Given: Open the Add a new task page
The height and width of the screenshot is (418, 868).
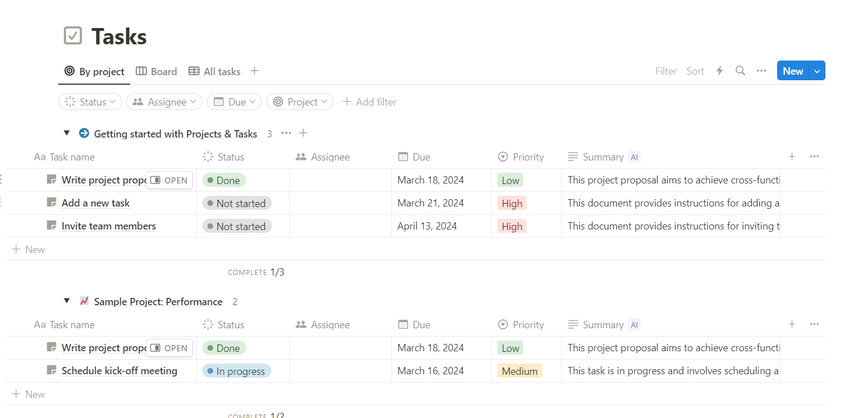Looking at the screenshot, I should point(95,203).
